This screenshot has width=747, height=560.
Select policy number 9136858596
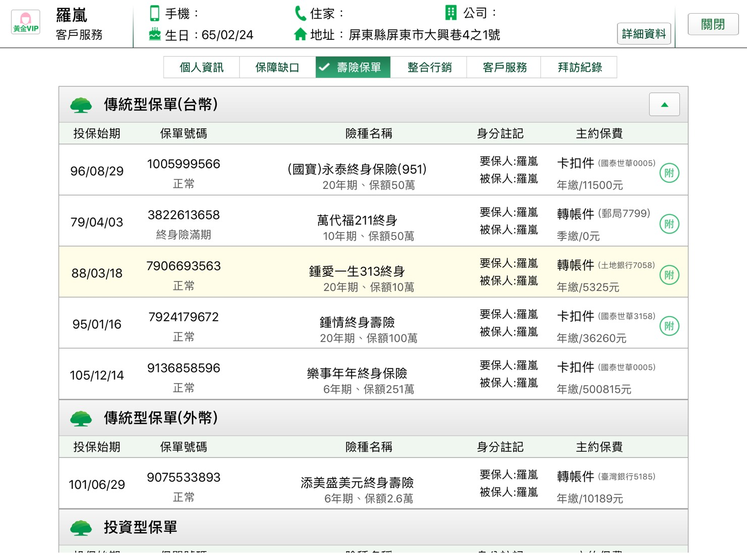click(x=184, y=368)
